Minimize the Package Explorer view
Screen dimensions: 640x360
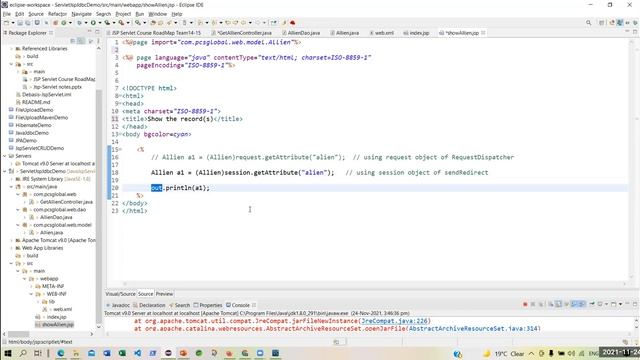coord(89,32)
